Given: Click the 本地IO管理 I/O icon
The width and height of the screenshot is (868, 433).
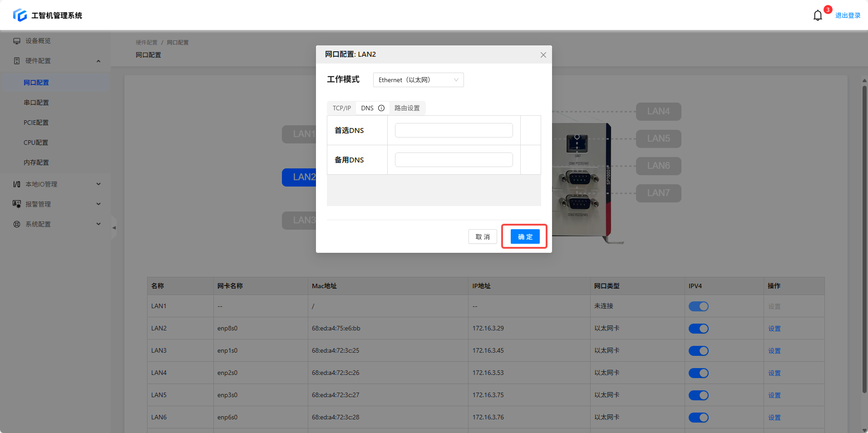Looking at the screenshot, I should 17,184.
